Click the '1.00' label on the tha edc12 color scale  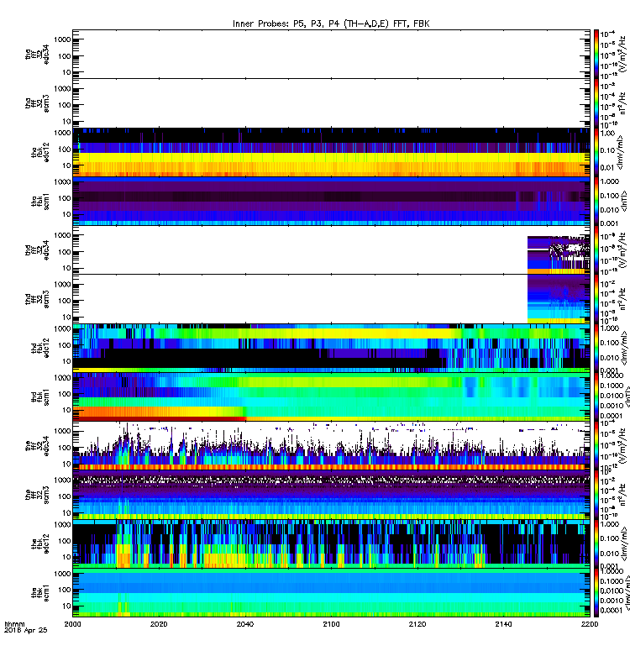(607, 134)
